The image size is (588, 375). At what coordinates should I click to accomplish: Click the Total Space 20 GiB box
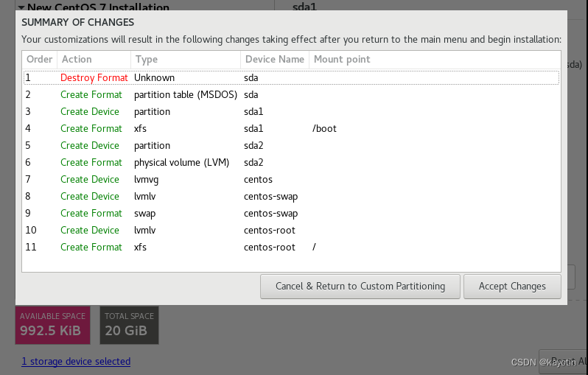(129, 325)
